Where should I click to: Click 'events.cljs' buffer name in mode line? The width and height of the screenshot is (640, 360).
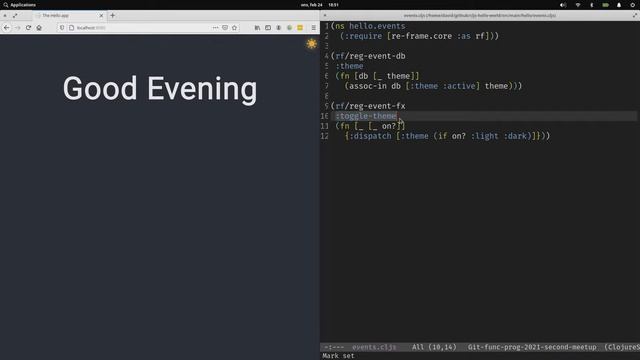point(374,347)
